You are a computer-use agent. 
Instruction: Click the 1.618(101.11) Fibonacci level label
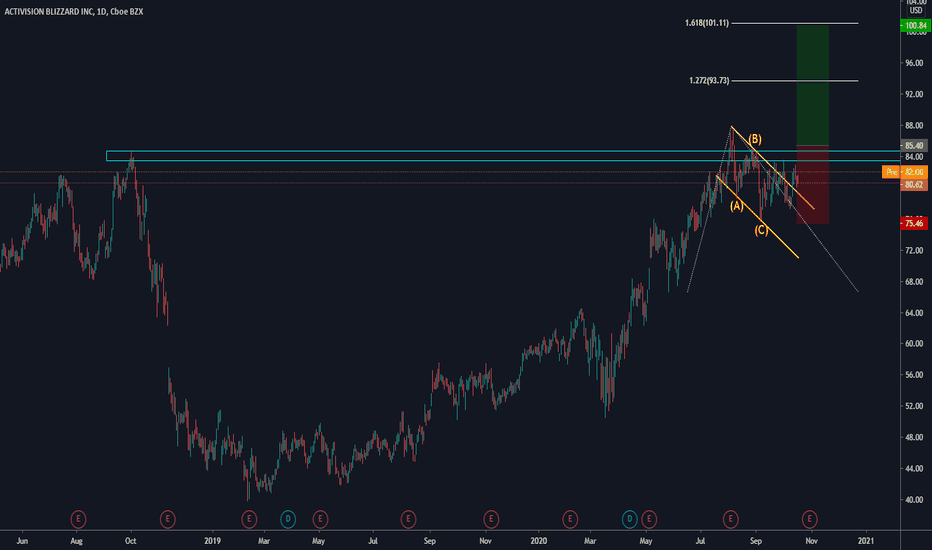point(707,23)
